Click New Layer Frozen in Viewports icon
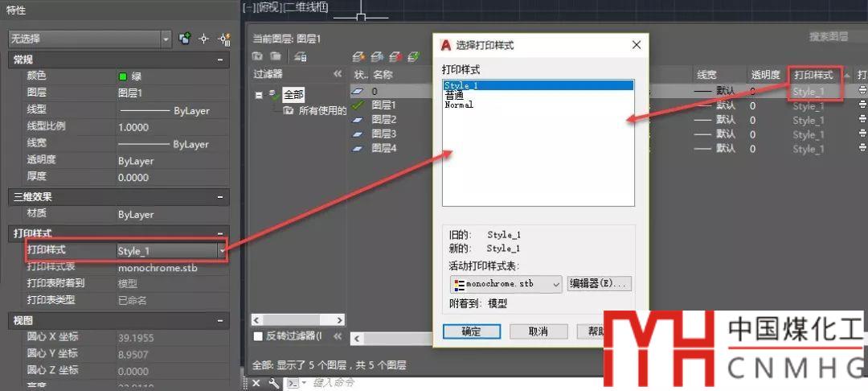 point(377,56)
